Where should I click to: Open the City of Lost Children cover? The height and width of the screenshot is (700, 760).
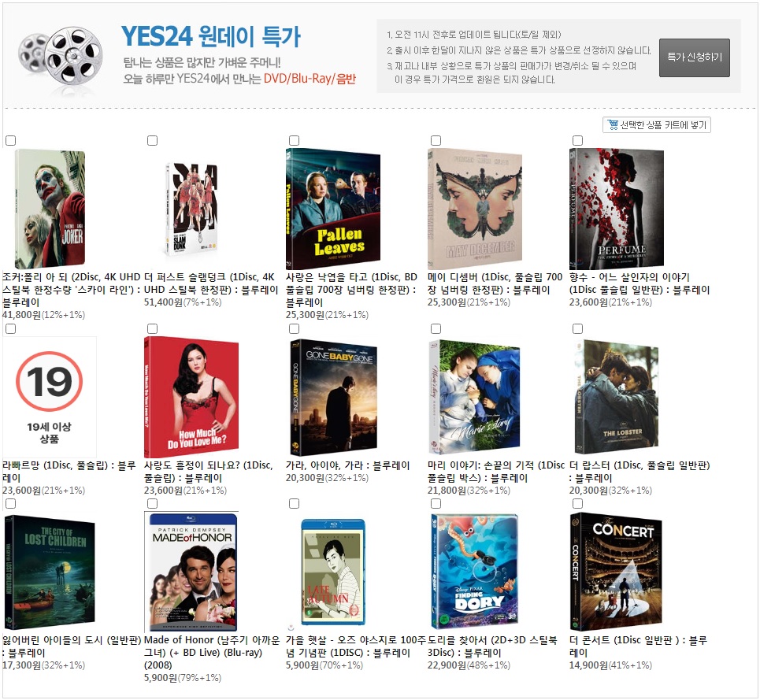click(49, 571)
